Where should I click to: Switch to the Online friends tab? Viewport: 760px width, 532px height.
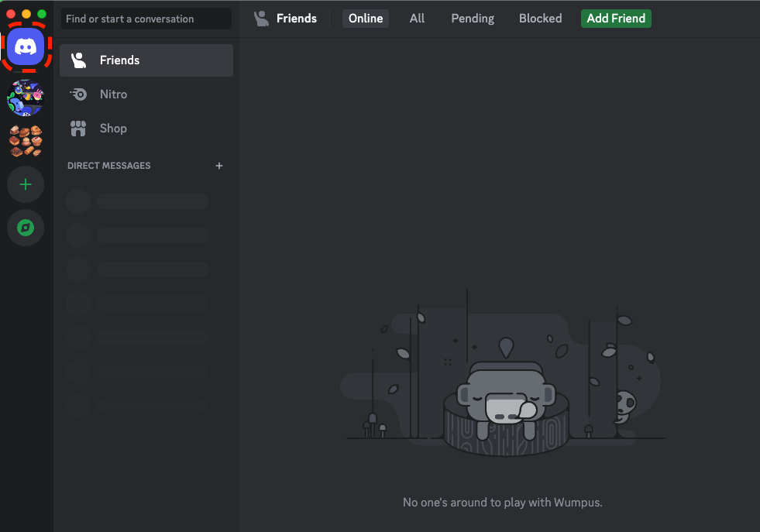pos(366,19)
